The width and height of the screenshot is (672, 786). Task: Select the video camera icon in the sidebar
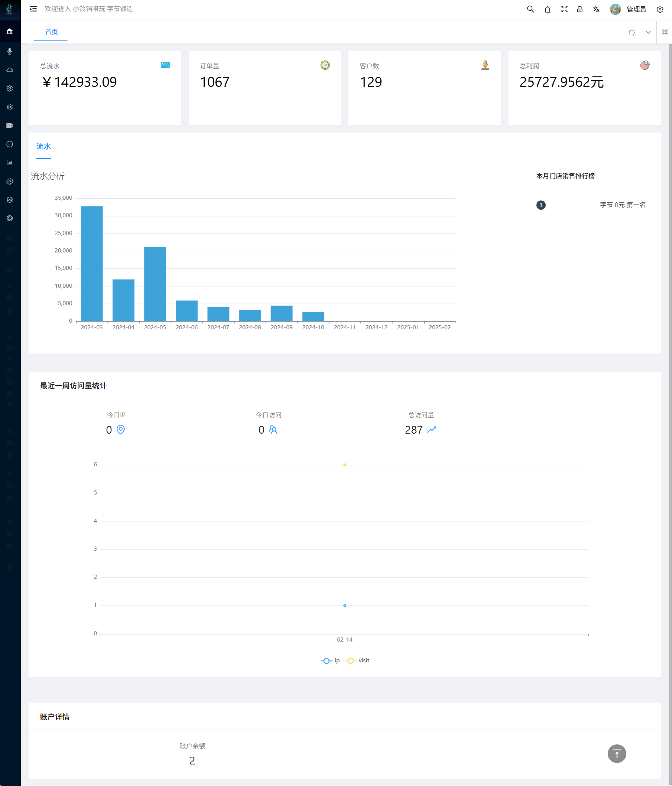coord(10,125)
